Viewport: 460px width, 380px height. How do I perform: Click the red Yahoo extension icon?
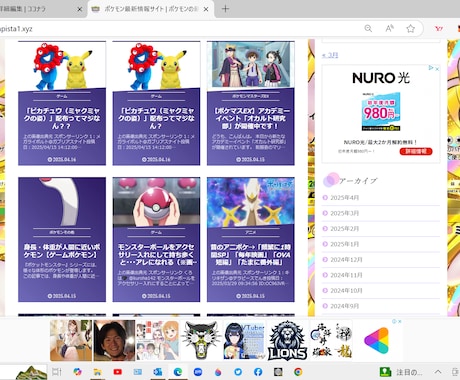439,29
